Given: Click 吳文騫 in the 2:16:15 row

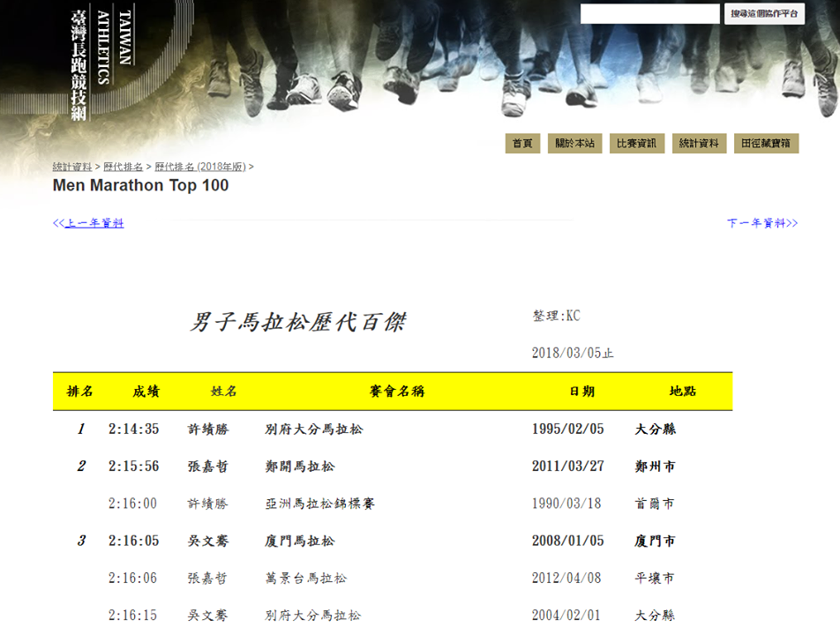Looking at the screenshot, I should pyautogui.click(x=207, y=616).
